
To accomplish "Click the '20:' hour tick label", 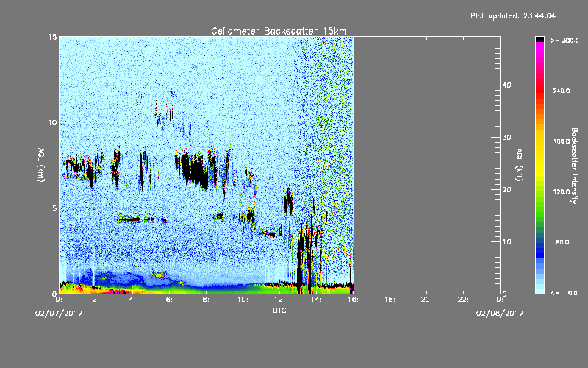I will [x=427, y=300].
